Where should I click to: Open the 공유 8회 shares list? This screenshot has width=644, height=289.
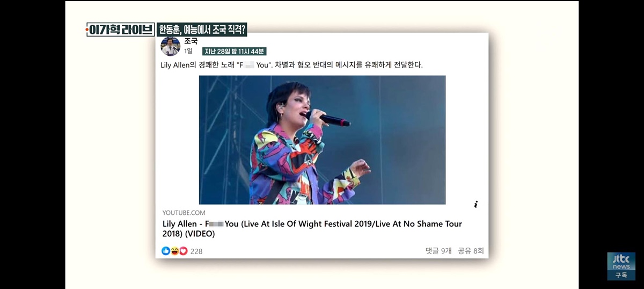pyautogui.click(x=471, y=251)
